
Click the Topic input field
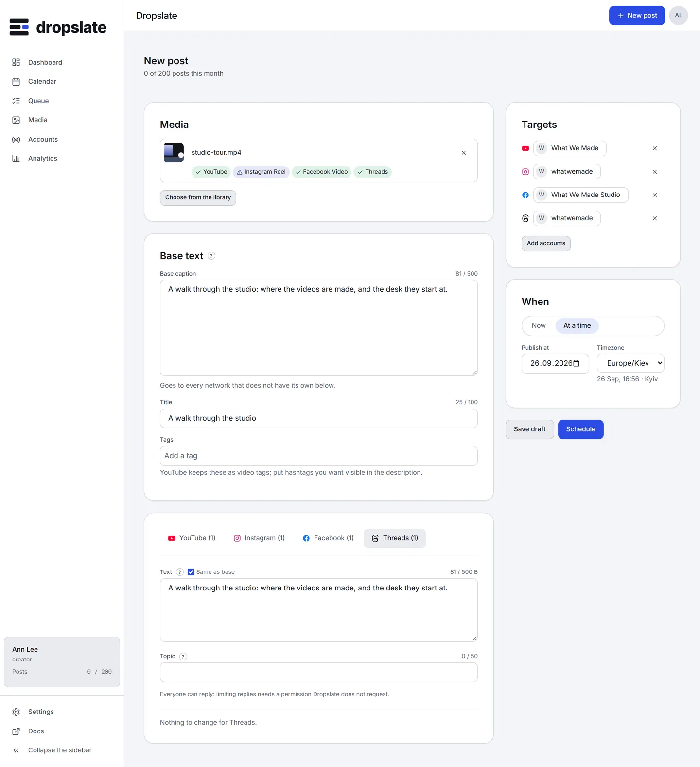319,673
